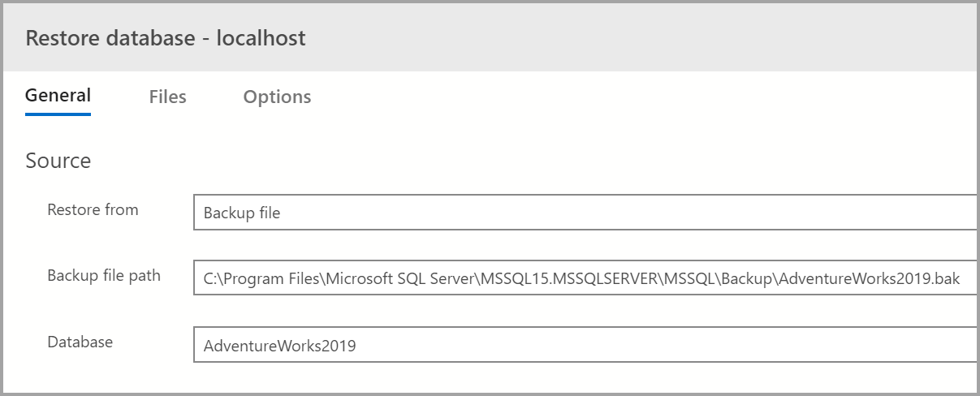This screenshot has width=980, height=396.
Task: Expand the Restore from dropdown
Action: coord(585,213)
